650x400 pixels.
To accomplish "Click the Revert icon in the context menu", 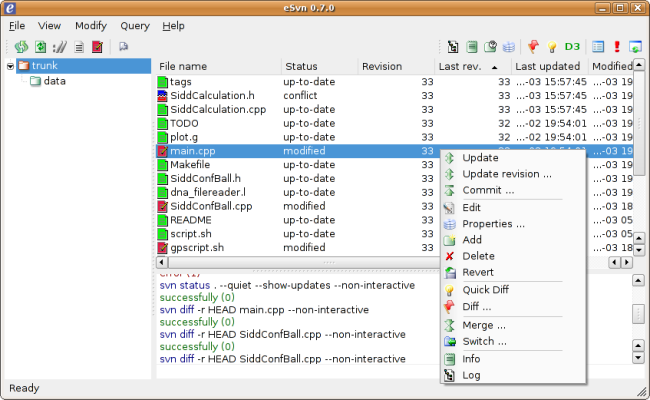I will [x=449, y=272].
